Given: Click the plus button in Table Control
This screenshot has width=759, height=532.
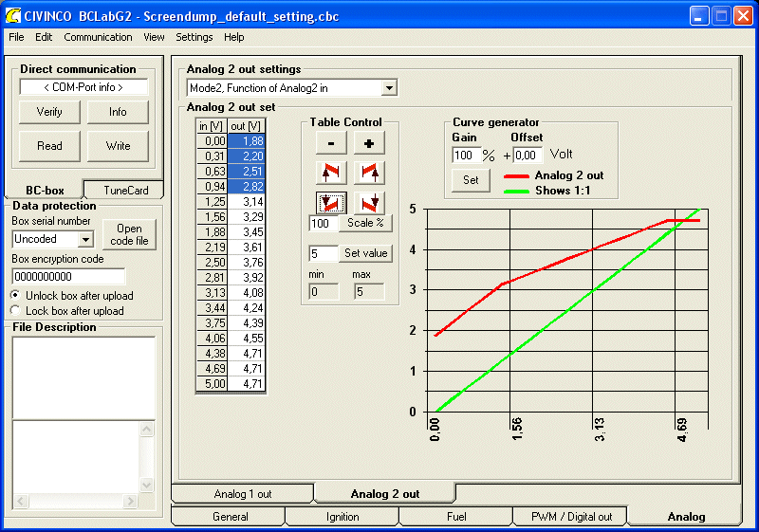Looking at the screenshot, I should click(x=369, y=143).
